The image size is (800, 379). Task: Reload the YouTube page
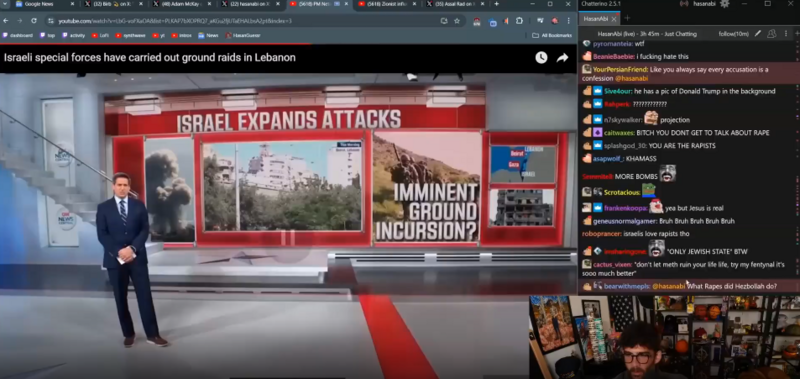tap(34, 21)
